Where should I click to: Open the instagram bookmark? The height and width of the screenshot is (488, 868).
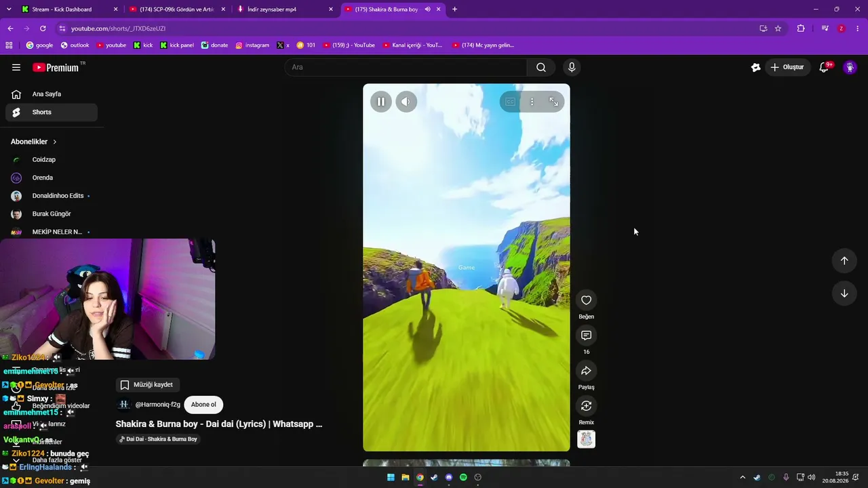252,45
